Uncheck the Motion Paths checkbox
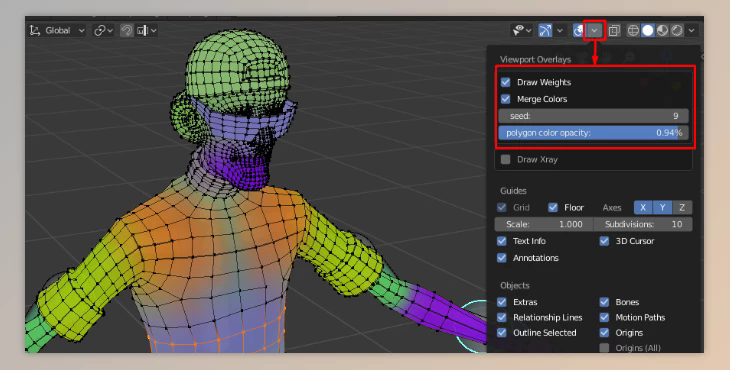 (604, 317)
